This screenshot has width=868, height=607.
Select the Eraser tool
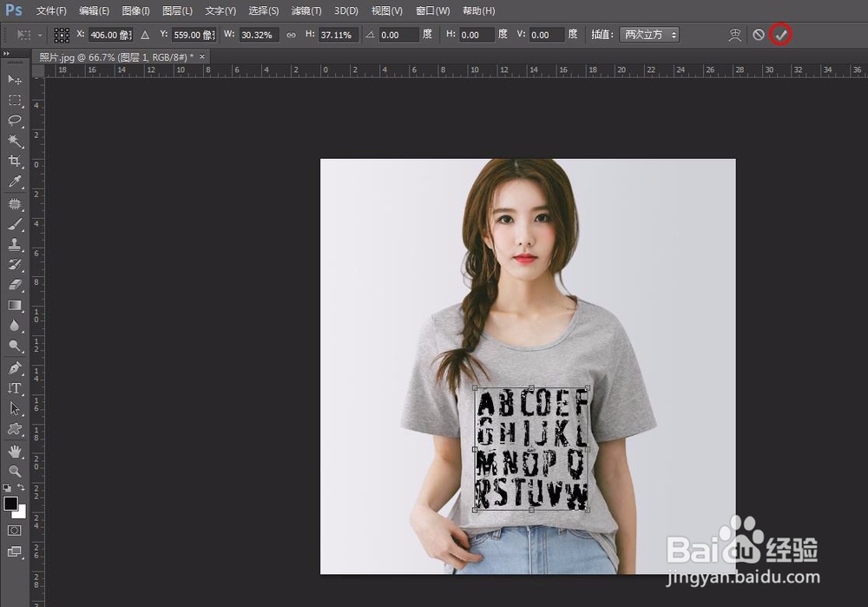tap(14, 282)
